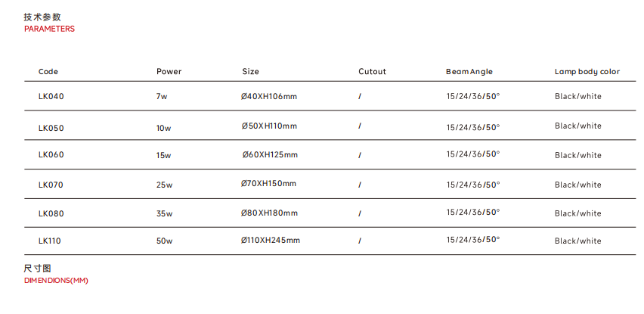Screen dimensions: 644x314
Task: Click the Size column header
Action: tap(250, 72)
